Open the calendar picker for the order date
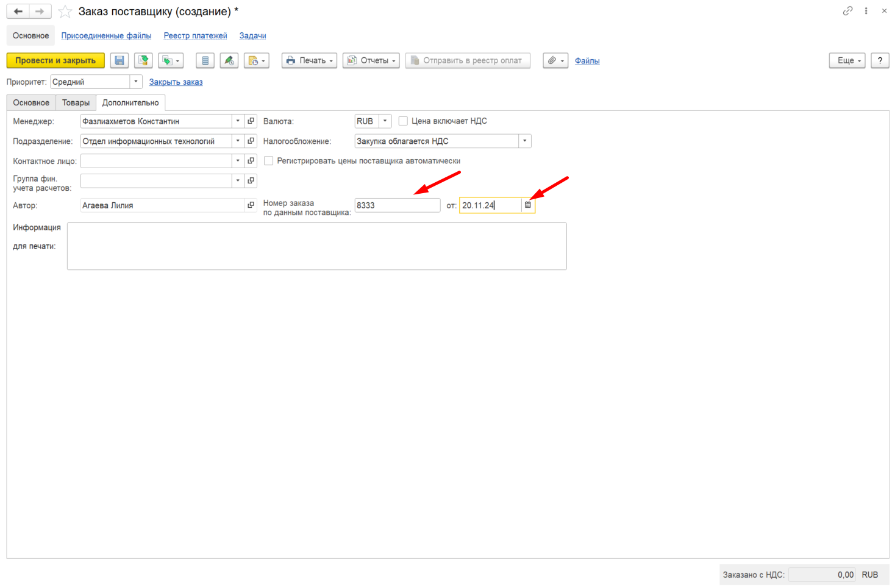This screenshot has height=588, width=895. [528, 205]
